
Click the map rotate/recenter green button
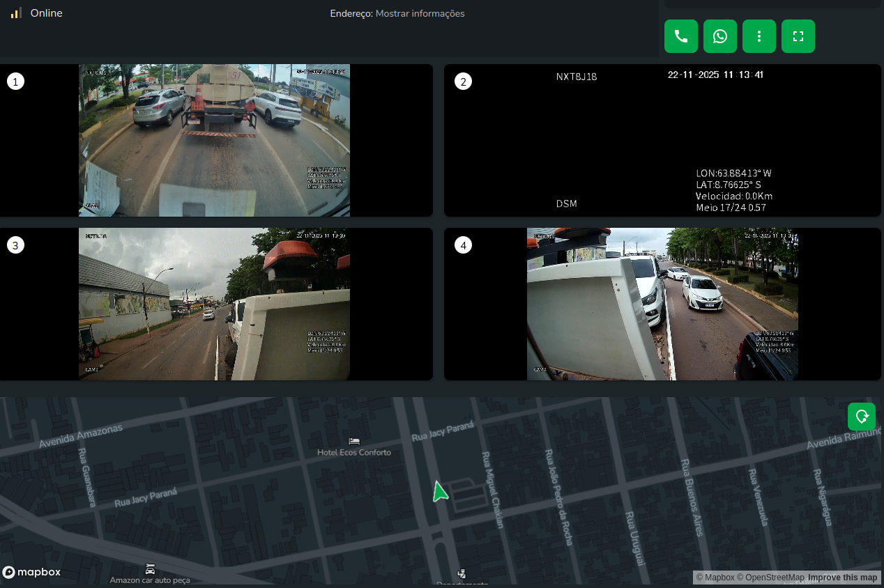861,417
